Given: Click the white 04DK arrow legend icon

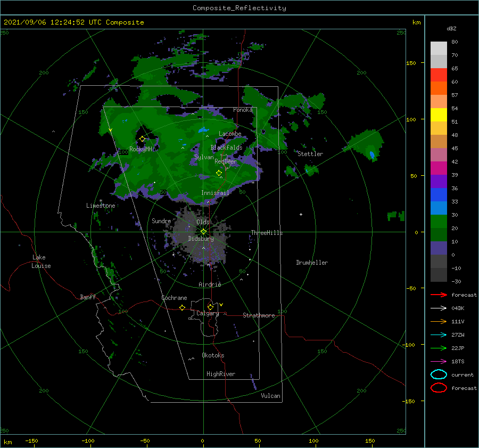Looking at the screenshot, I should [439, 308].
